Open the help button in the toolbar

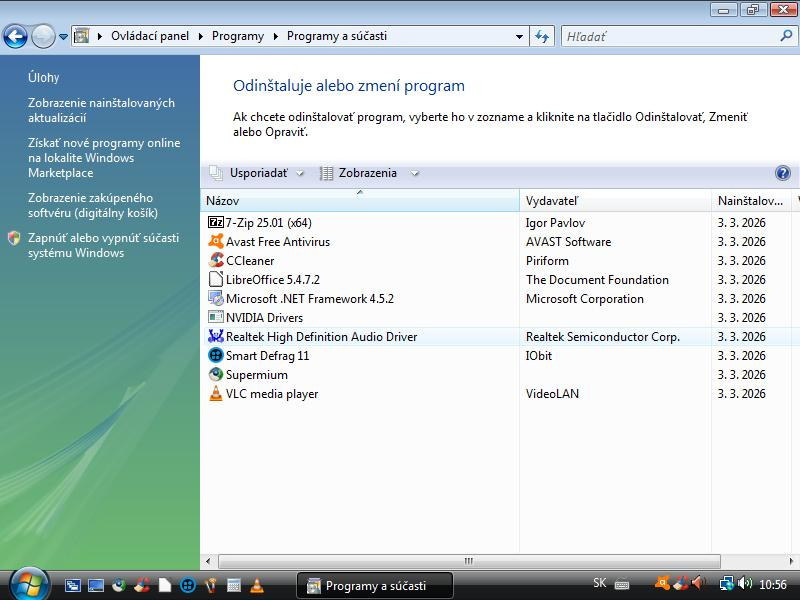[x=782, y=173]
